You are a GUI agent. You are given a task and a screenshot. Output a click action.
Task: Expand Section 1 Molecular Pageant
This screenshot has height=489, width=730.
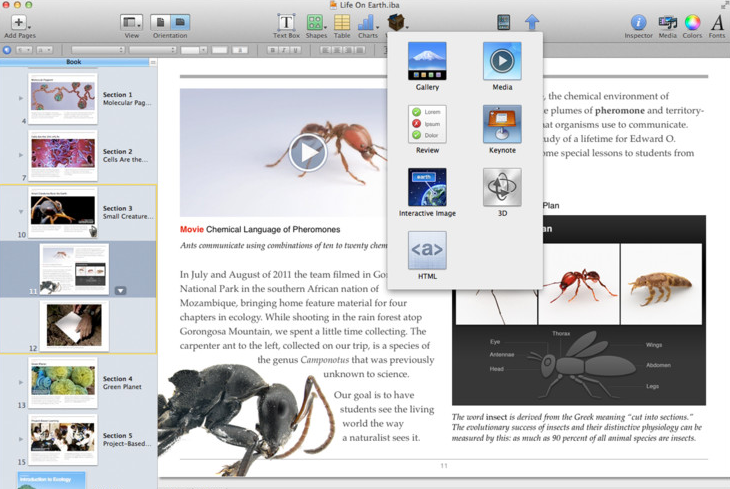21,98
